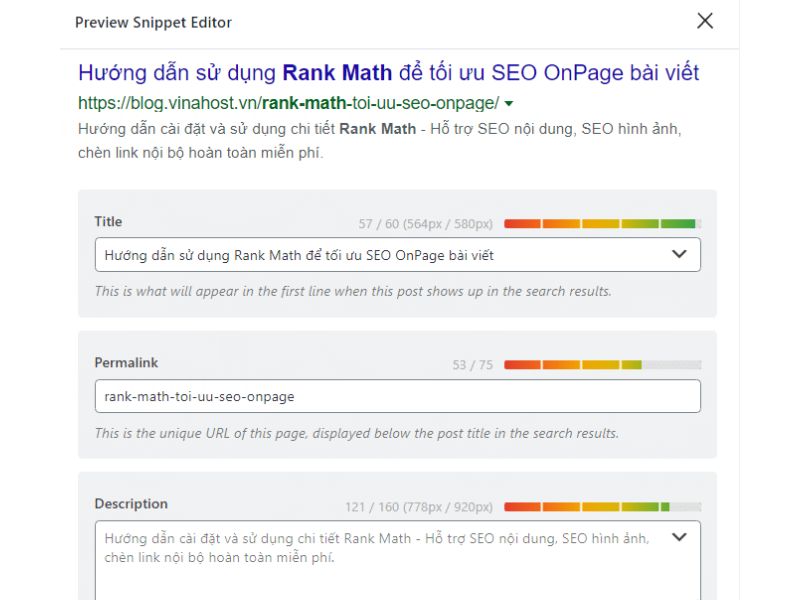Expand the Description field dropdown chevron
This screenshot has width=800, height=600.
[x=679, y=536]
